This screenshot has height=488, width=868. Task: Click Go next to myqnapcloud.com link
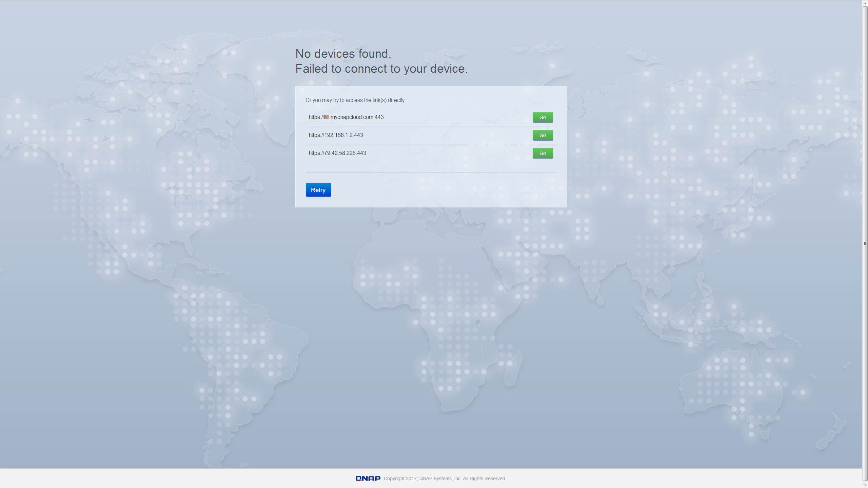542,117
